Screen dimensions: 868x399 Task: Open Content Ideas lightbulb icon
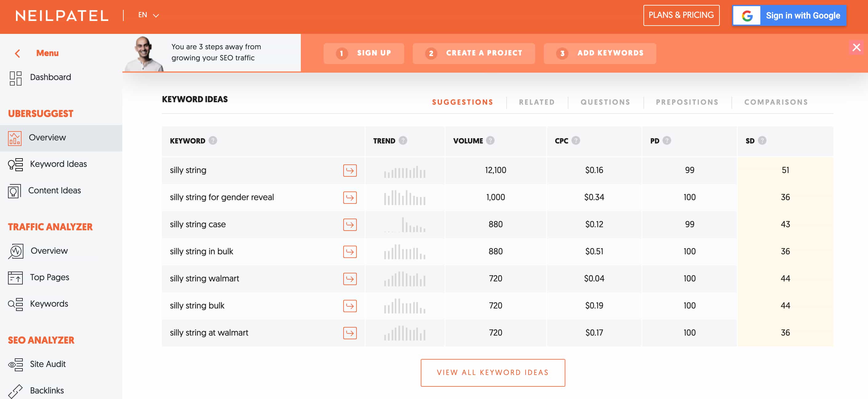point(14,191)
